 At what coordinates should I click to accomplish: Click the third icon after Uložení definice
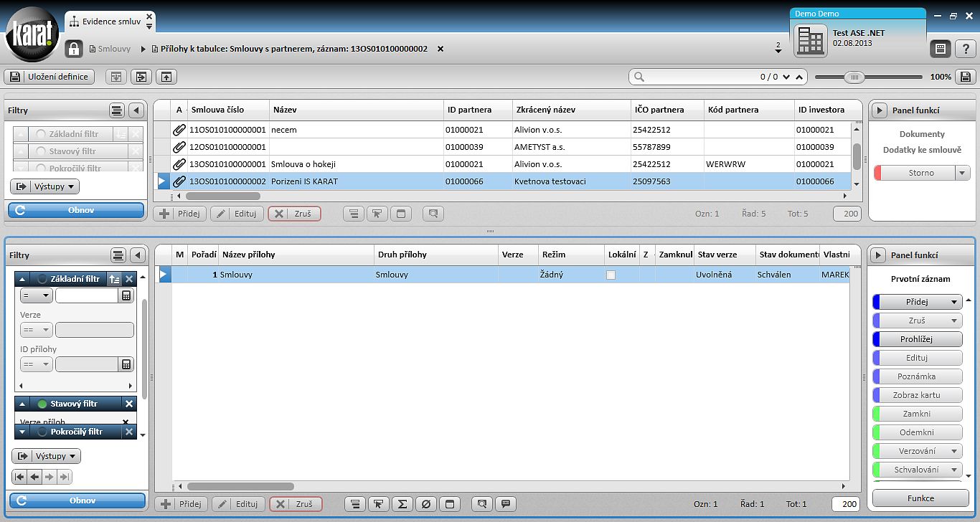166,77
